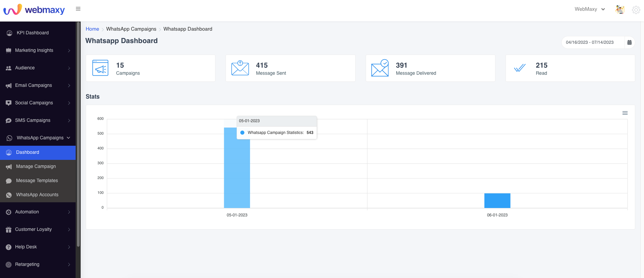
Task: Click the Campaigns megaphone card icon
Action: pos(100,68)
